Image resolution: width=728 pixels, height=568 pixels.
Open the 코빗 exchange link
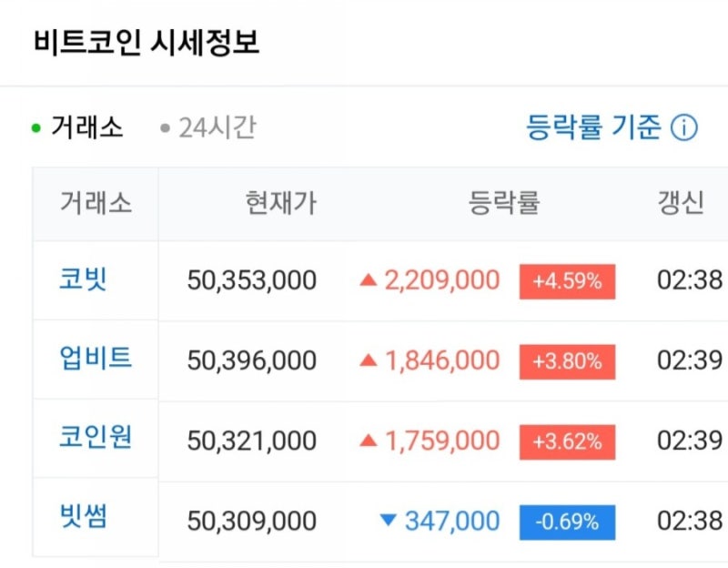click(x=84, y=279)
